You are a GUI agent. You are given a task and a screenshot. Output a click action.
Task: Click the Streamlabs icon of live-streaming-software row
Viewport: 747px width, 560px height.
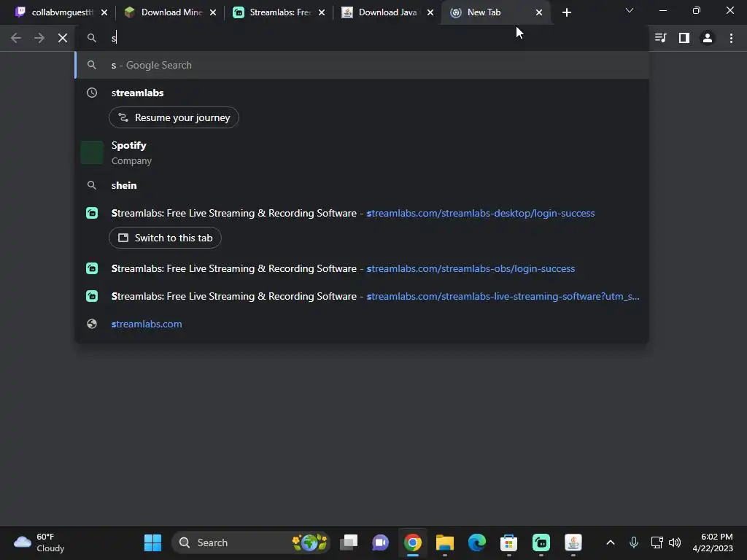click(92, 296)
